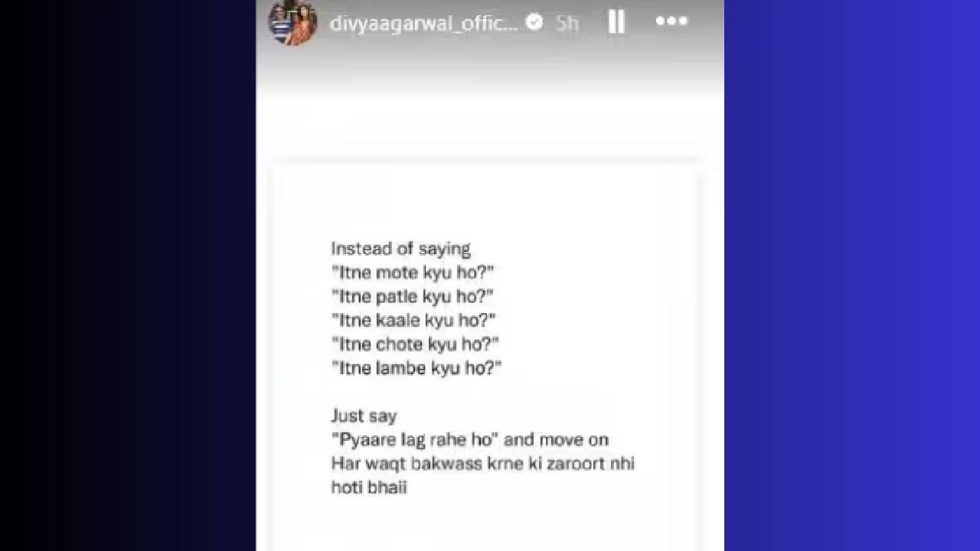Screen dimensions: 980x551
Task: Click the "Just say" text
Action: tap(364, 416)
